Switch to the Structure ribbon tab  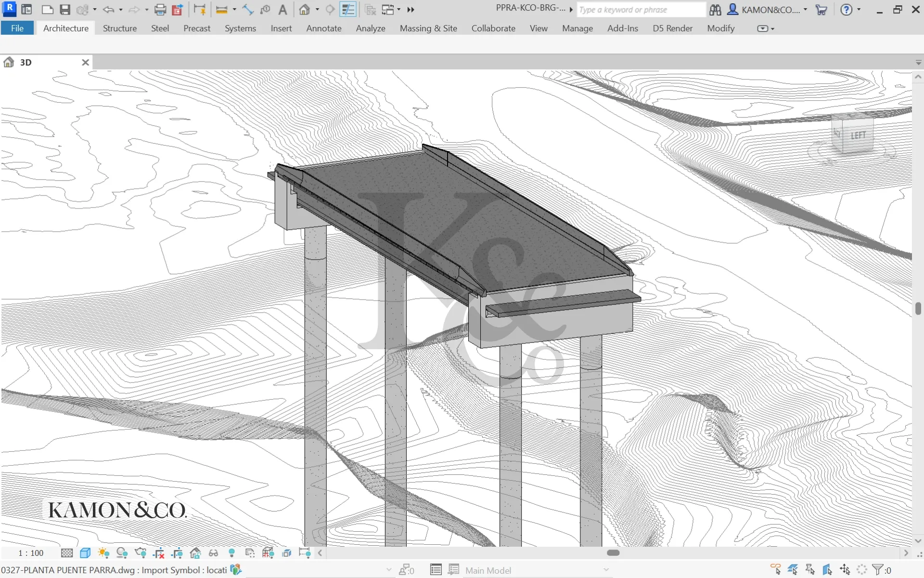(x=120, y=28)
